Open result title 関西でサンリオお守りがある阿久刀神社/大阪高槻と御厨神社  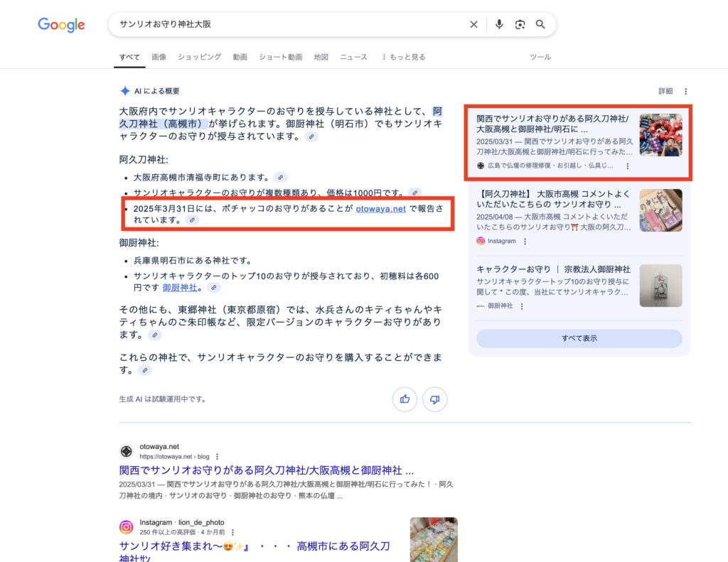[x=266, y=470]
